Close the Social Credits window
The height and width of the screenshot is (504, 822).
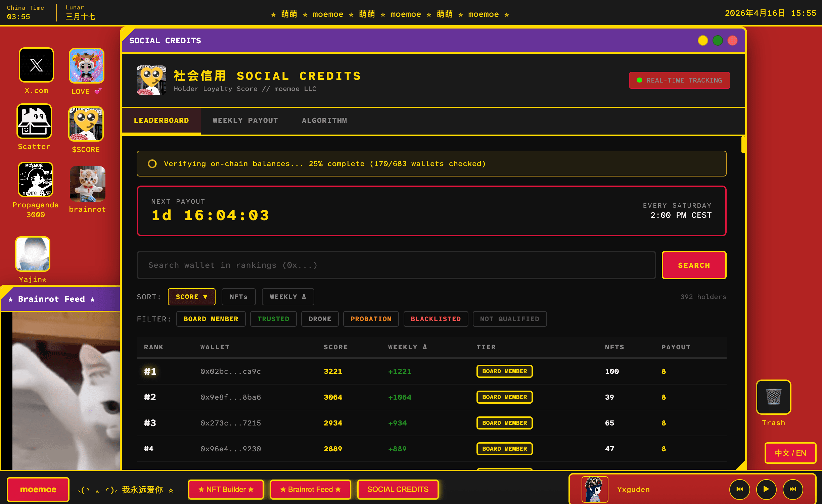(732, 41)
